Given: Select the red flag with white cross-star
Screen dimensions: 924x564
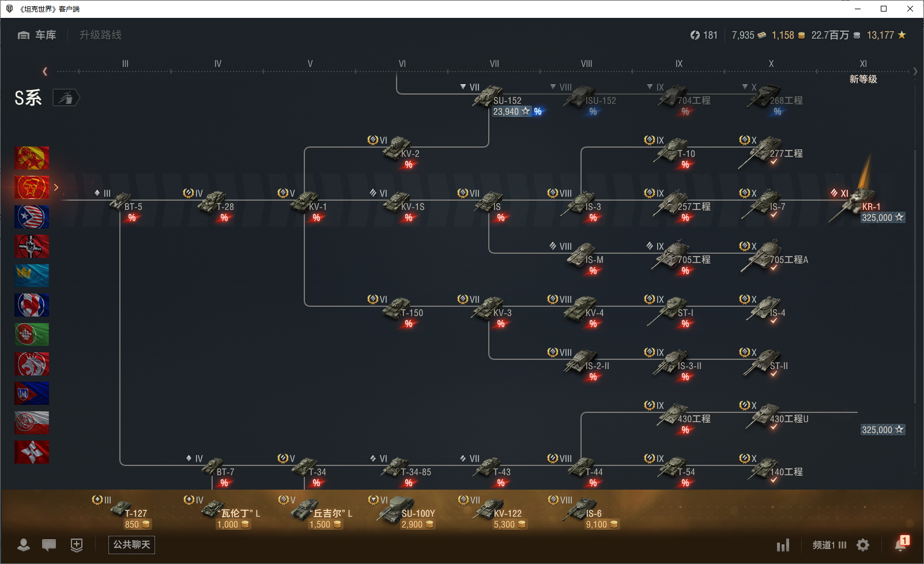Looking at the screenshot, I should 32,452.
